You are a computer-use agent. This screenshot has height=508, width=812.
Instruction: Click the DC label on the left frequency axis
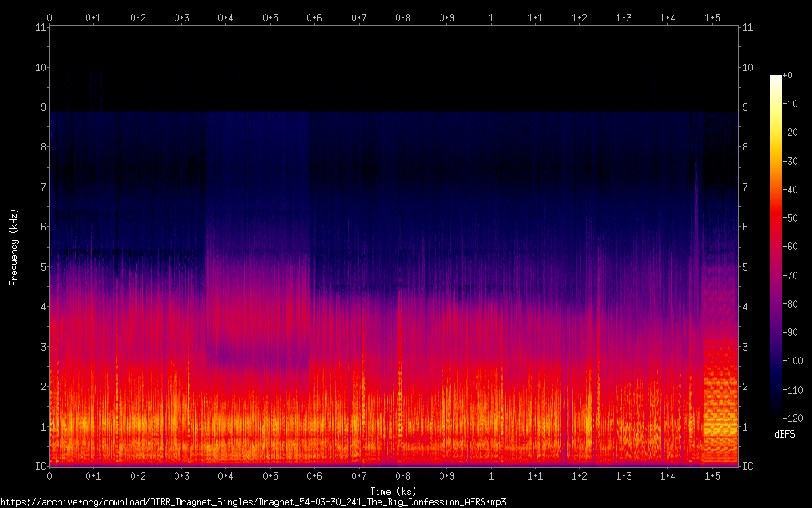click(x=39, y=467)
